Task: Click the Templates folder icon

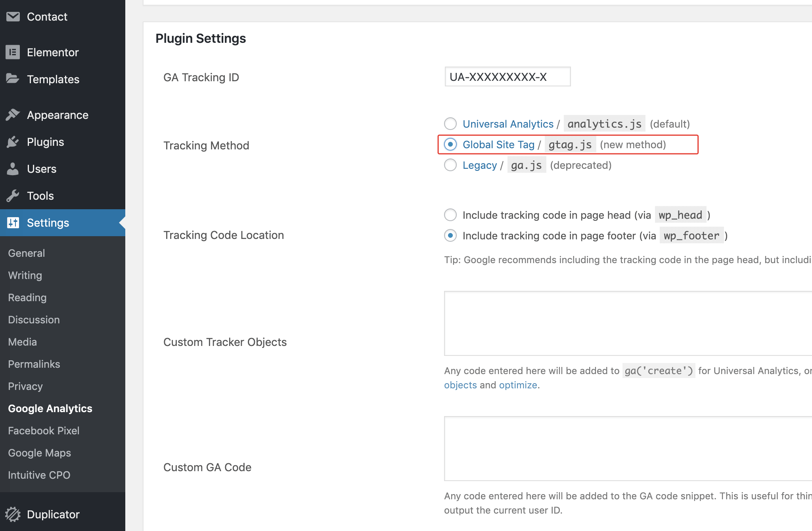Action: click(x=13, y=79)
